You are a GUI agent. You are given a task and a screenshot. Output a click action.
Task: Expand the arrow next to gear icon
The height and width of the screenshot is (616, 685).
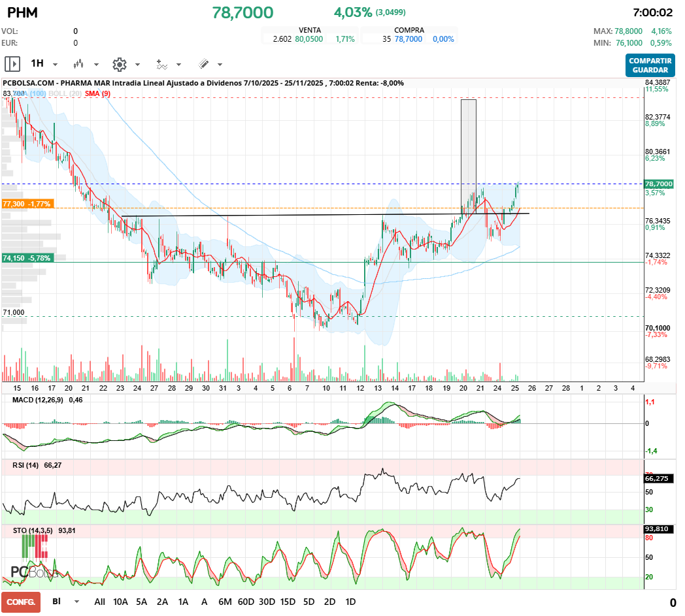pos(137,65)
